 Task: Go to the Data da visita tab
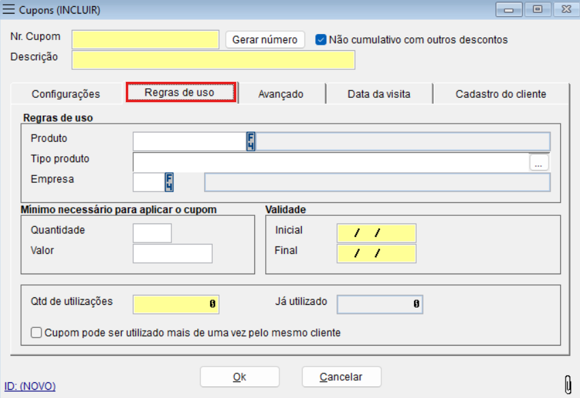click(x=379, y=94)
